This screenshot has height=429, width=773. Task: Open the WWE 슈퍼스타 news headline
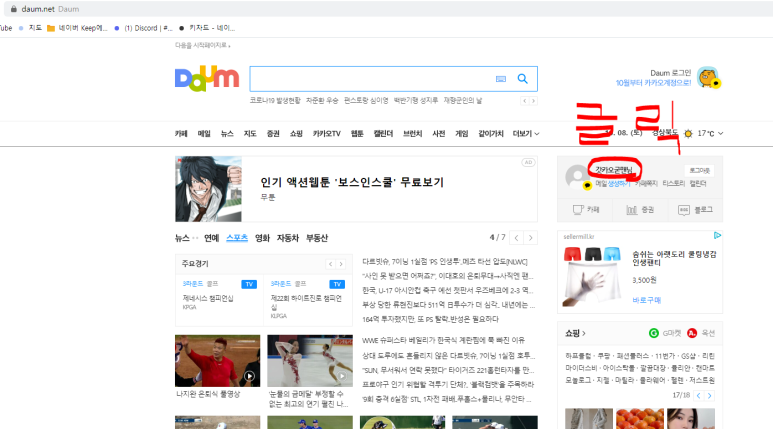pyautogui.click(x=443, y=340)
